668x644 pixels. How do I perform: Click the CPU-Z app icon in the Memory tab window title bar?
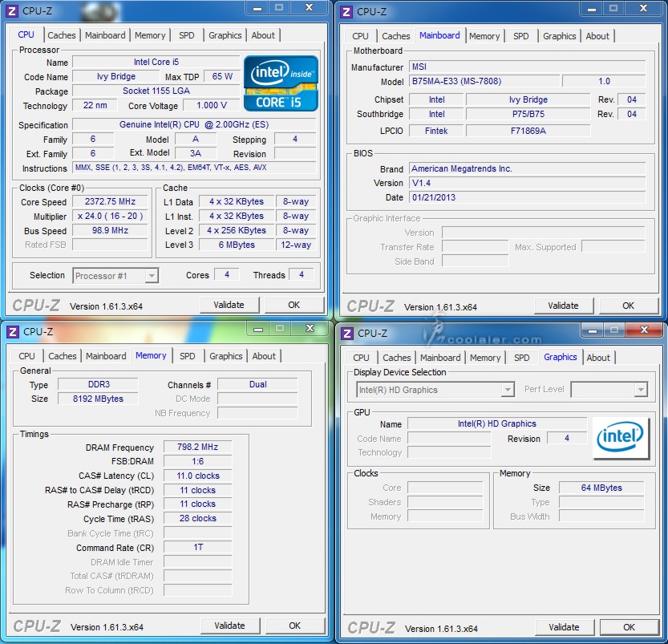13,332
